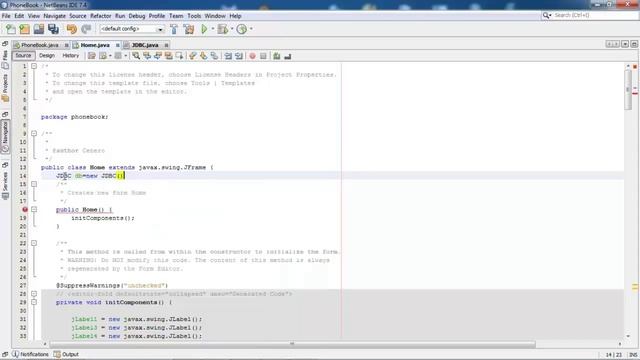Click the Previous Bookmark icon
This screenshot has width=640, height=360.
pyautogui.click(x=193, y=56)
